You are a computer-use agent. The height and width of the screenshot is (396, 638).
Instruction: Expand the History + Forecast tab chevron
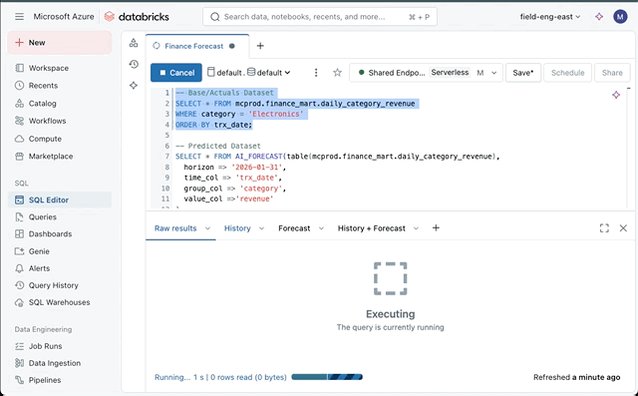tap(416, 228)
